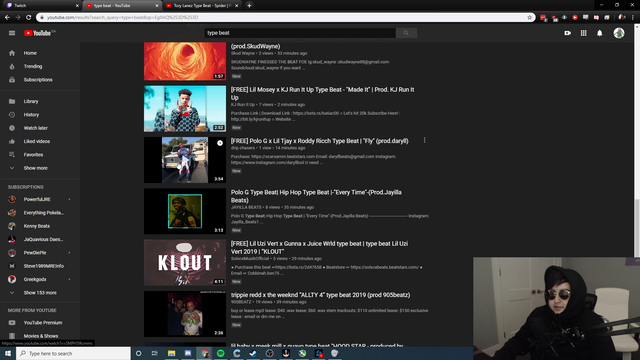Switch to the Twitch browser tab
The image size is (640, 360).
pyautogui.click(x=41, y=6)
